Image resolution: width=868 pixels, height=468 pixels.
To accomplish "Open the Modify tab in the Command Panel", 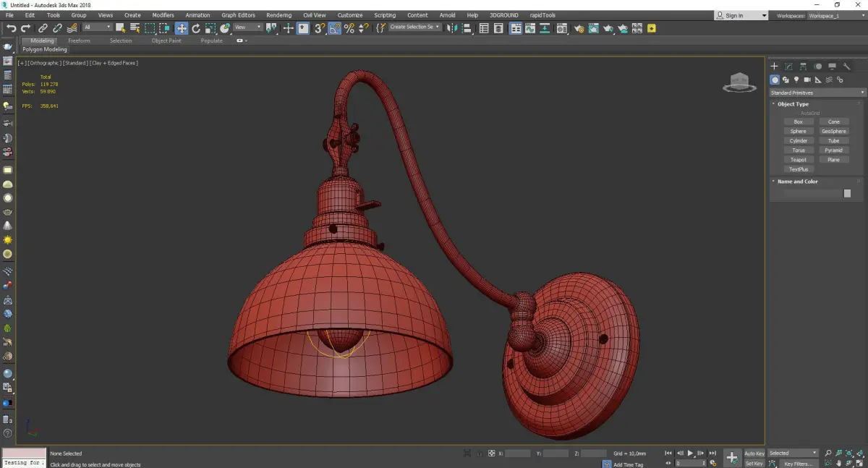I will (x=788, y=67).
